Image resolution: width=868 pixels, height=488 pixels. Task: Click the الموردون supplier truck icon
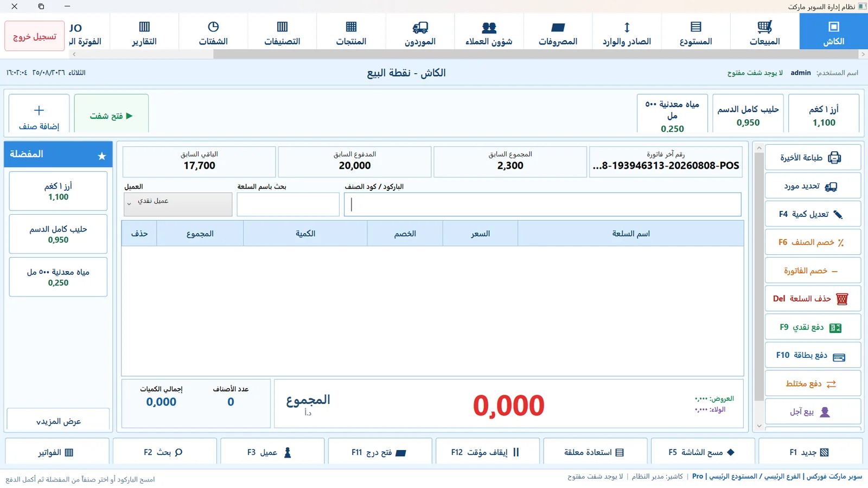tap(420, 27)
